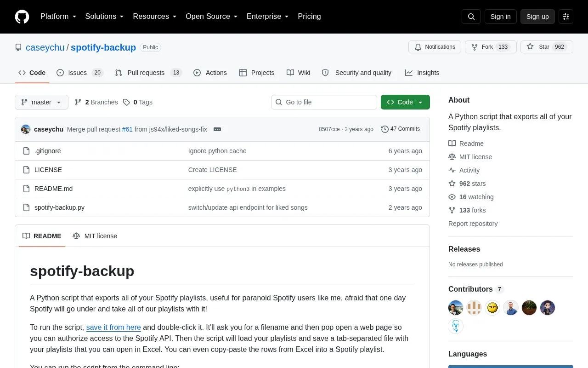Click the Report repository link
This screenshot has width=588, height=368.
(x=473, y=224)
